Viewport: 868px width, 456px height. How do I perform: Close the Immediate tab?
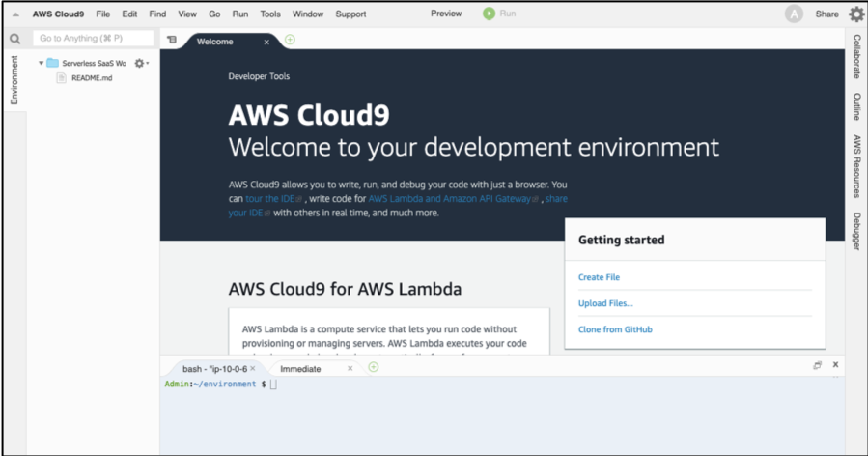(350, 368)
